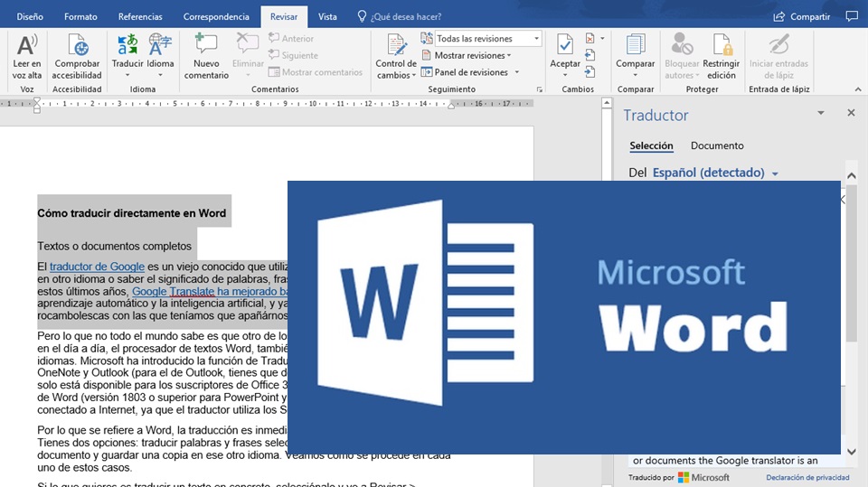This screenshot has height=487, width=868.
Task: Click Iniciar entradas de lápiz icon
Action: click(x=778, y=45)
